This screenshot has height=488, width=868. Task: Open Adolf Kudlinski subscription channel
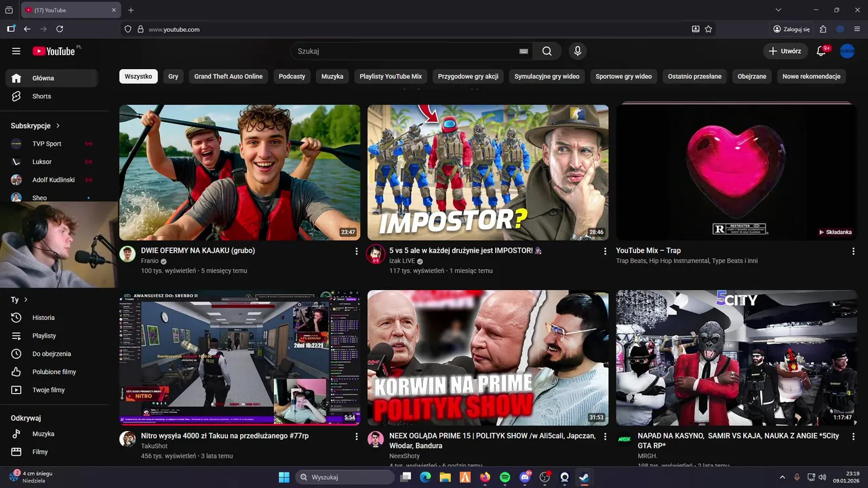[x=52, y=180]
